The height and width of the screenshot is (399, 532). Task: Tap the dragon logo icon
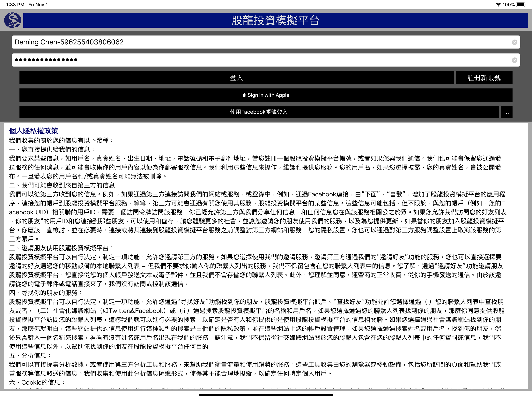tap(12, 20)
